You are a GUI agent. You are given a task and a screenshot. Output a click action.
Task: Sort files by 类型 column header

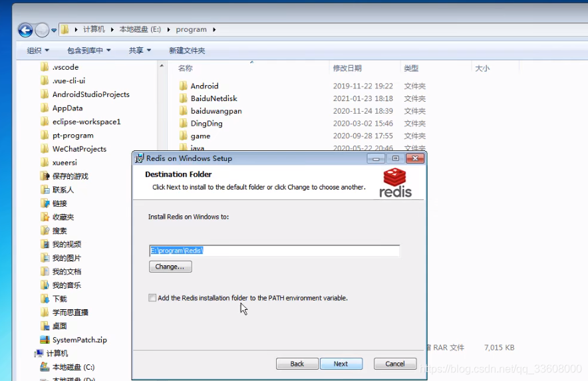[x=411, y=68]
